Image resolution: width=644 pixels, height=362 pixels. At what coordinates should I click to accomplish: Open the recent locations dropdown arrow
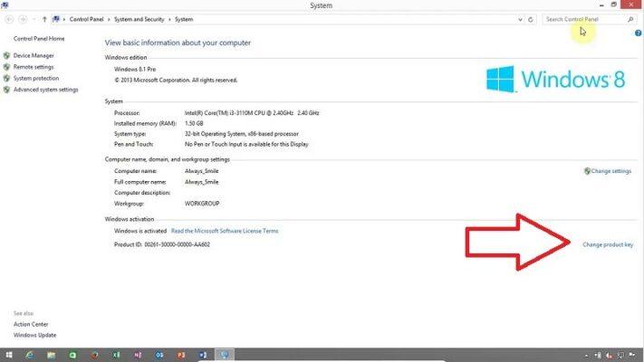click(x=34, y=19)
